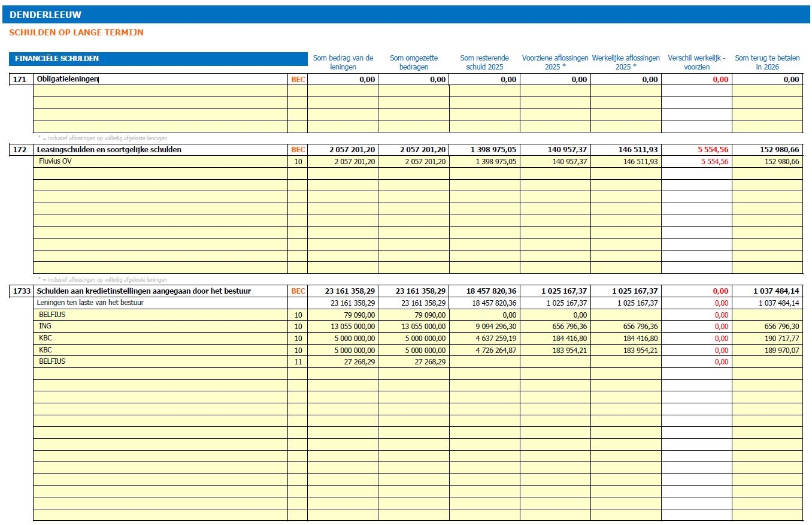Image resolution: width=812 pixels, height=525 pixels.
Task: Click the Fluvius OV lender name cell
Action: [160, 162]
